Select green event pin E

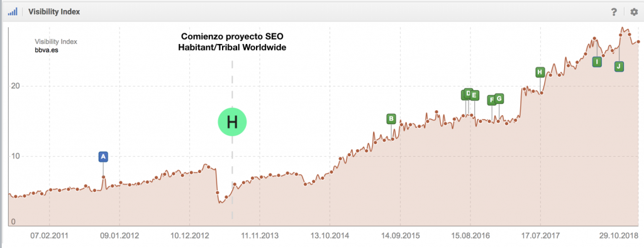[x=474, y=95]
